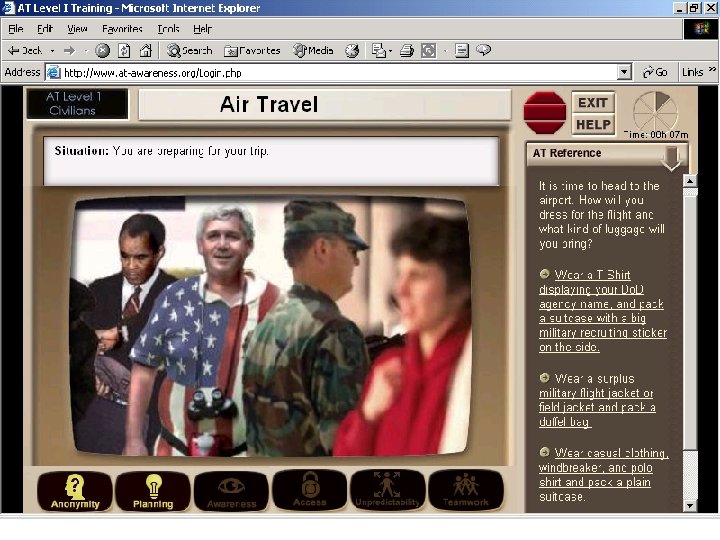
Task: Expand the Links toolbar chevron
Action: [712, 69]
